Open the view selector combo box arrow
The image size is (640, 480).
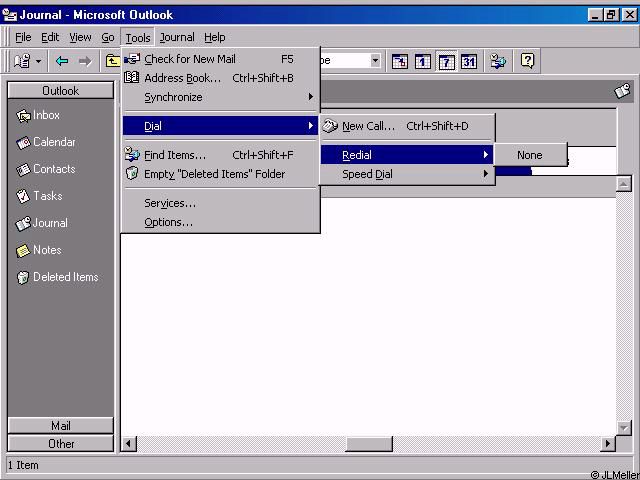(375, 61)
